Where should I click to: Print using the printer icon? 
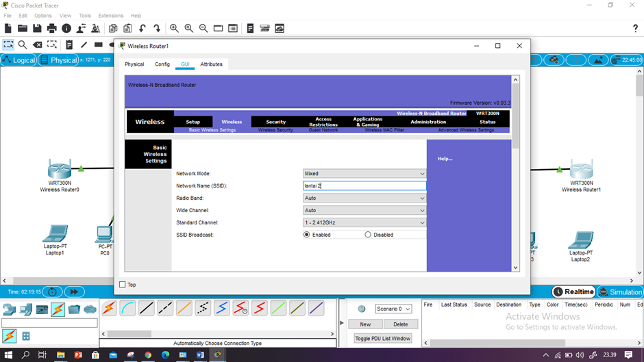(52, 28)
